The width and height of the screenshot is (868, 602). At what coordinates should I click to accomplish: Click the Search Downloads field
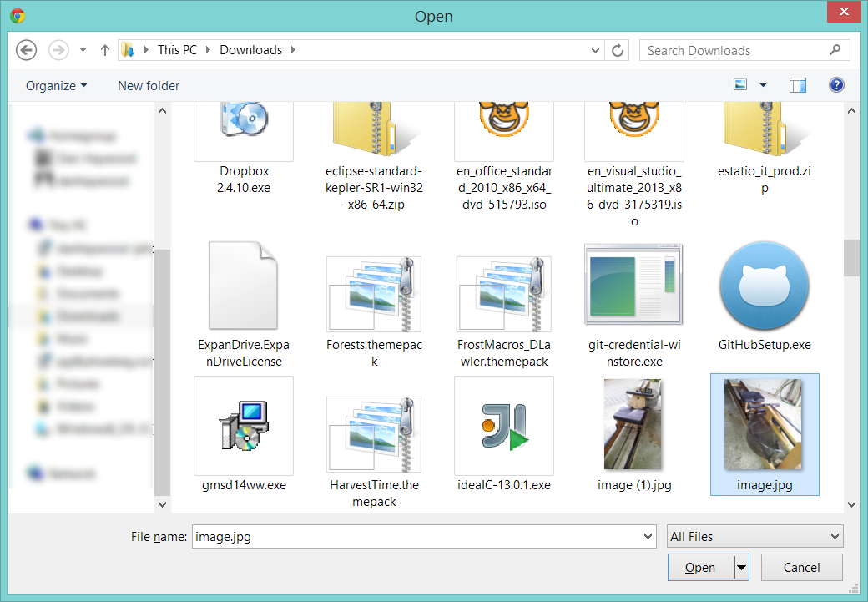click(734, 50)
